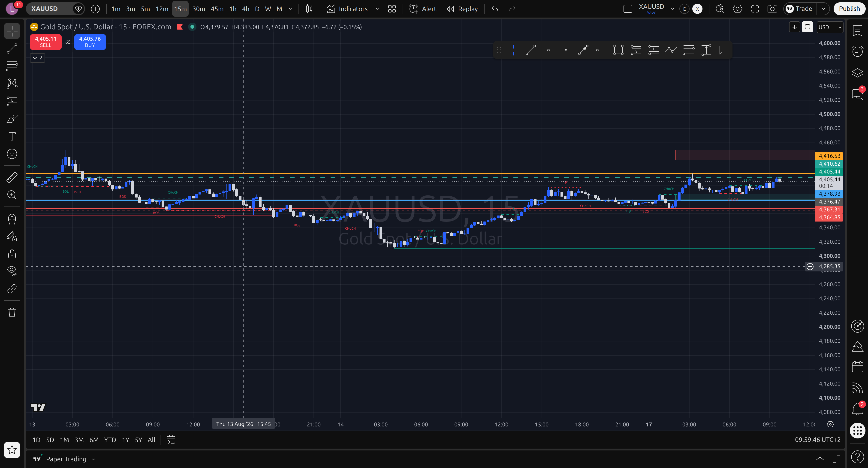Publish the chart idea
The image size is (868, 468).
(x=849, y=9)
